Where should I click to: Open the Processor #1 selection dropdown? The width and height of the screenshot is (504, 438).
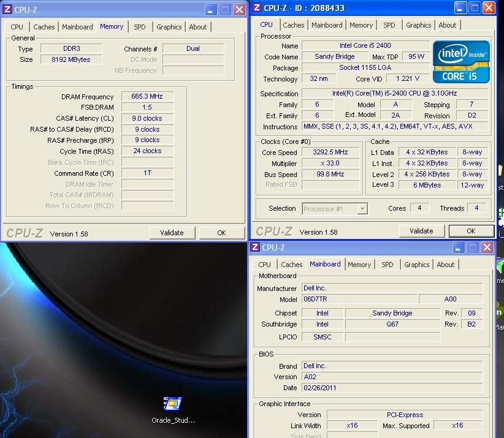(x=362, y=209)
